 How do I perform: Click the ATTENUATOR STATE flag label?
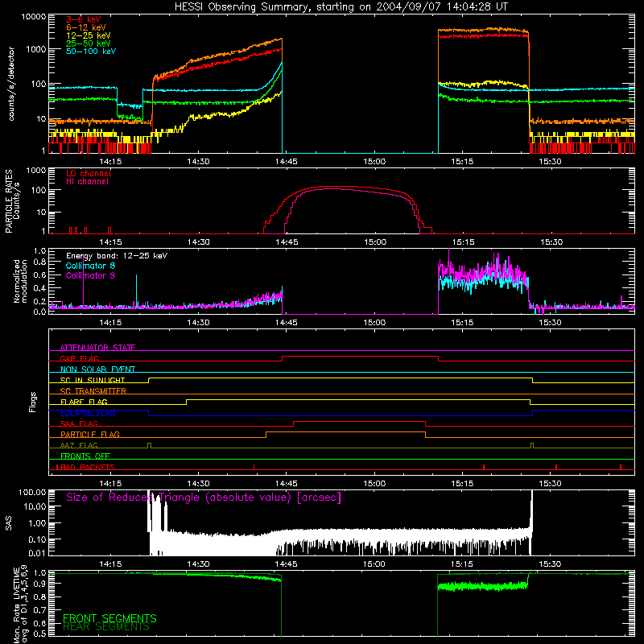[97, 348]
